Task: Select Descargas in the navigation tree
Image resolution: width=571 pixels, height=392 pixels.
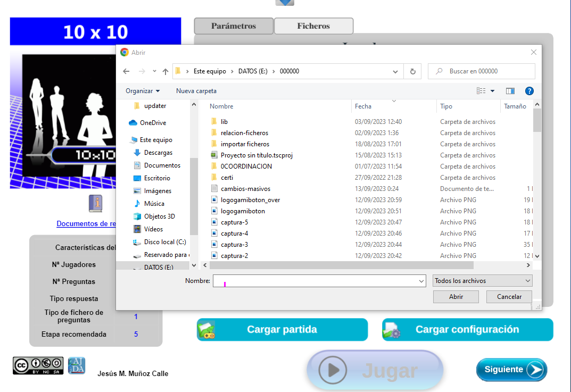Action: [x=158, y=153]
